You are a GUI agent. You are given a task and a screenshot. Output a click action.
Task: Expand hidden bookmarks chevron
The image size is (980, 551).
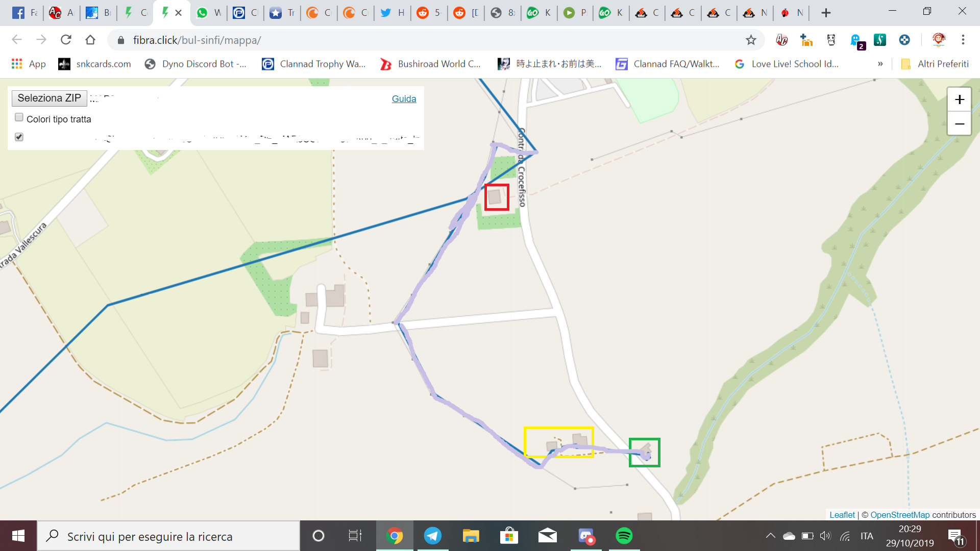coord(880,64)
